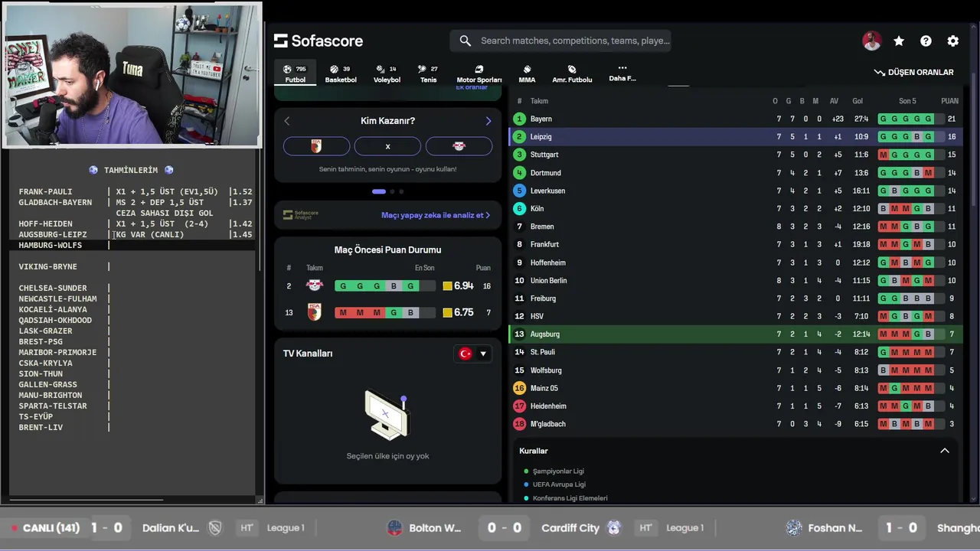Click the PUAN column header
980x551 pixels.
[x=949, y=101]
